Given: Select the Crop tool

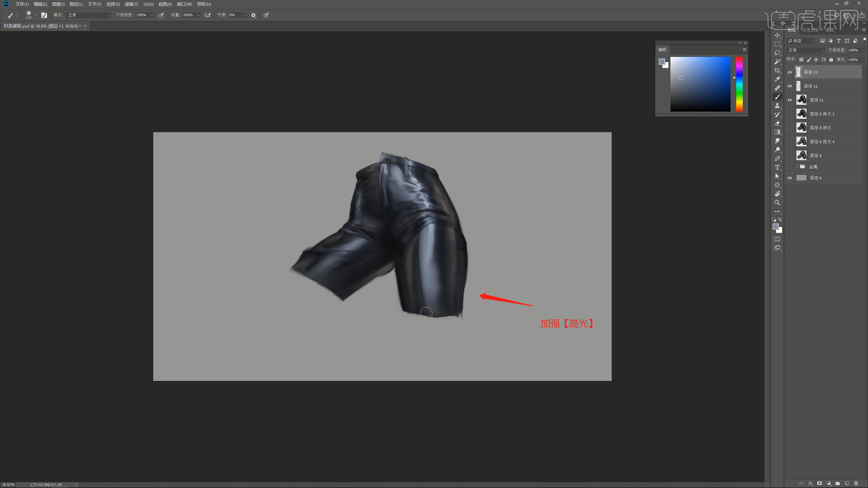Looking at the screenshot, I should pyautogui.click(x=777, y=70).
